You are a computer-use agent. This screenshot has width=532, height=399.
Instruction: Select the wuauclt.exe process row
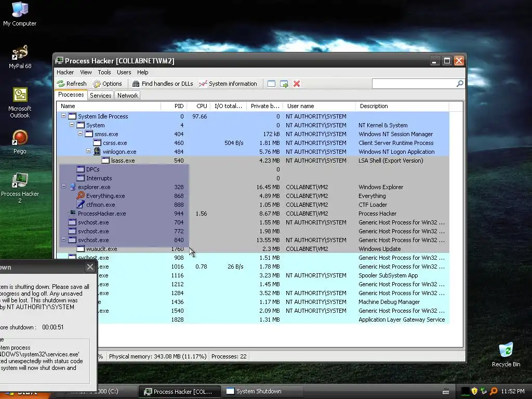[253, 249]
